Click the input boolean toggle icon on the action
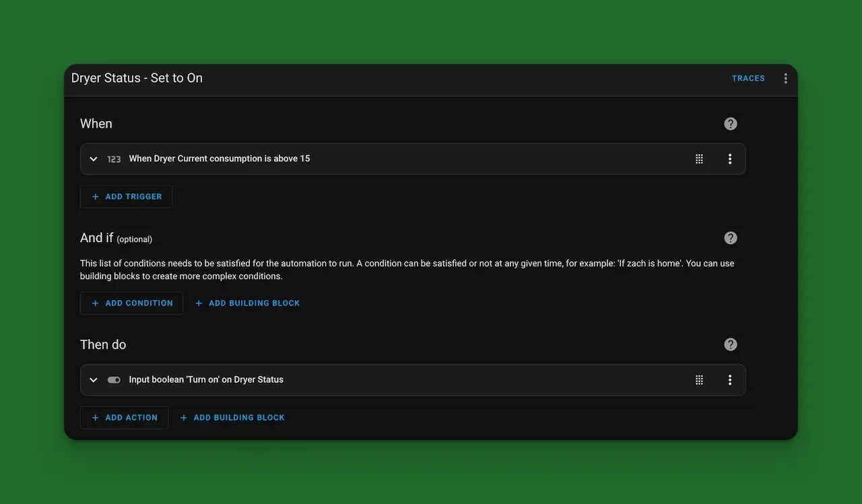This screenshot has width=862, height=504. [x=113, y=380]
